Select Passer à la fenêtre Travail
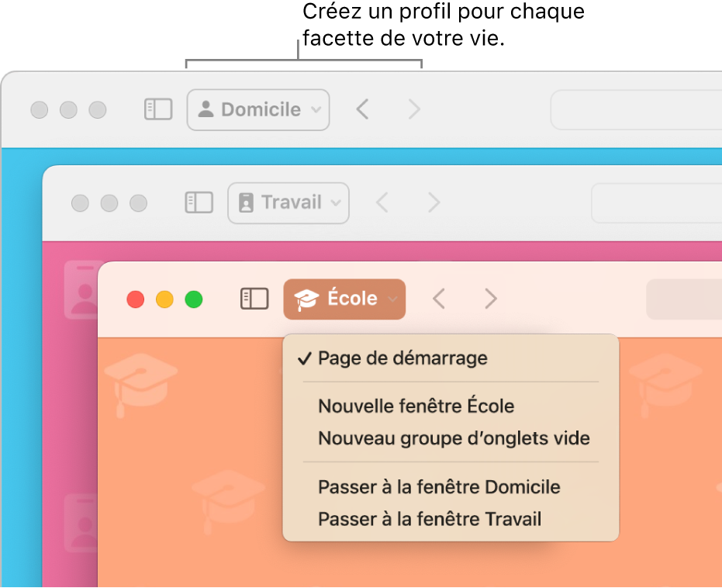 click(430, 519)
